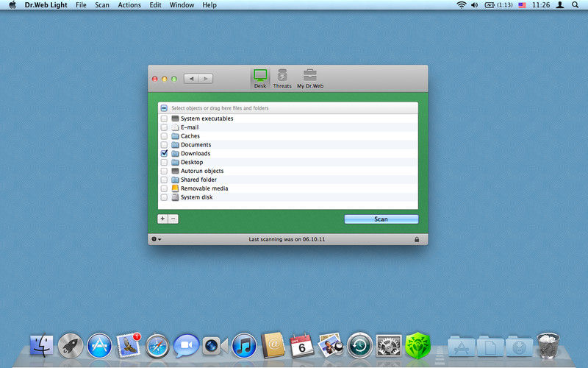Image resolution: width=588 pixels, height=368 pixels.
Task: Open the Actions menu
Action: pos(129,5)
